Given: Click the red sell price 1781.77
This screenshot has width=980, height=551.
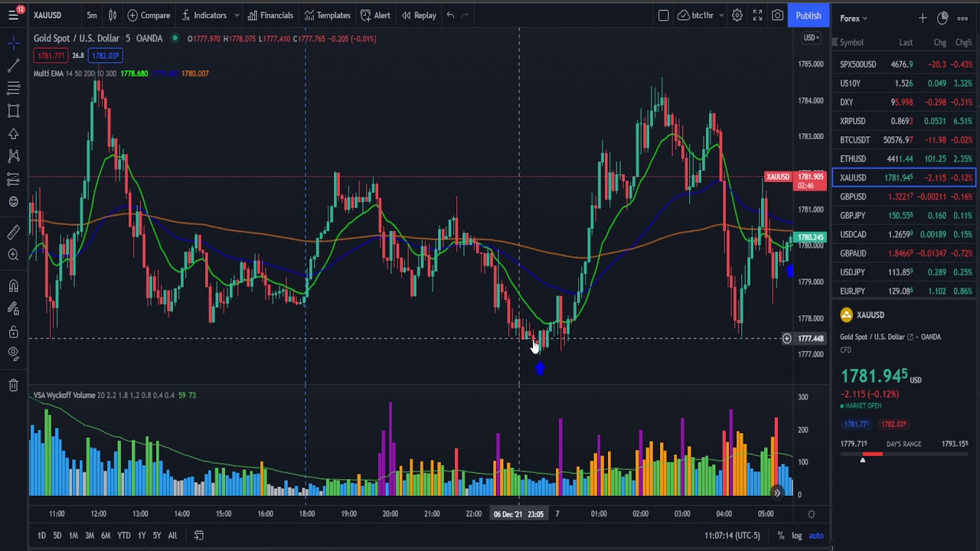Looking at the screenshot, I should pyautogui.click(x=51, y=56).
